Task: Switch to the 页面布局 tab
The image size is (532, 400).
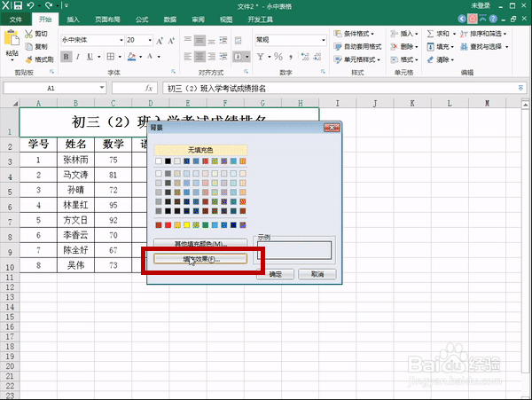Action: tap(107, 20)
